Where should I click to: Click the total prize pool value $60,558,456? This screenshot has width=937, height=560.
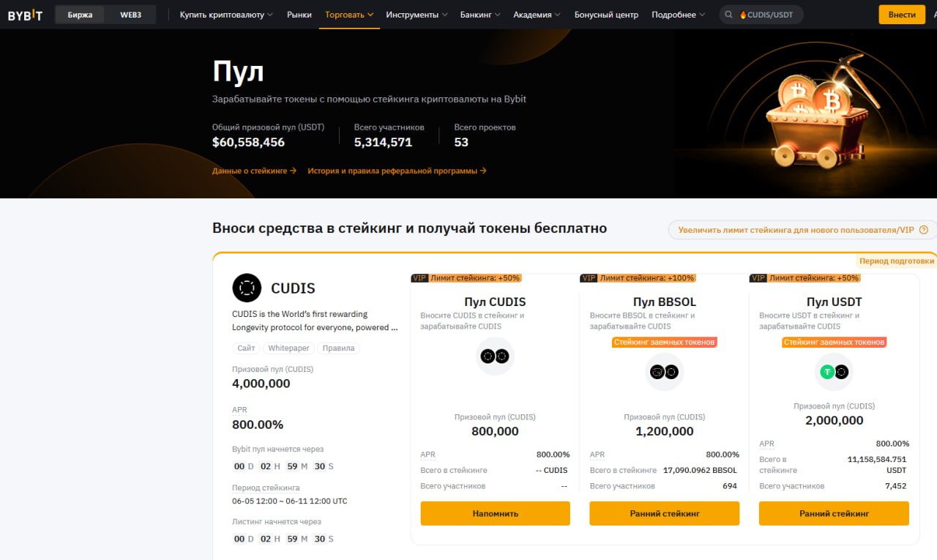(248, 142)
